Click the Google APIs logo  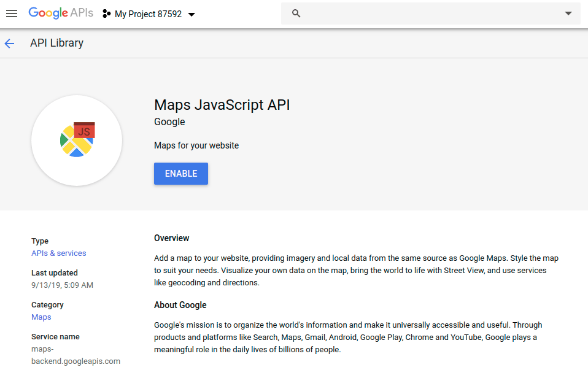pos(61,13)
